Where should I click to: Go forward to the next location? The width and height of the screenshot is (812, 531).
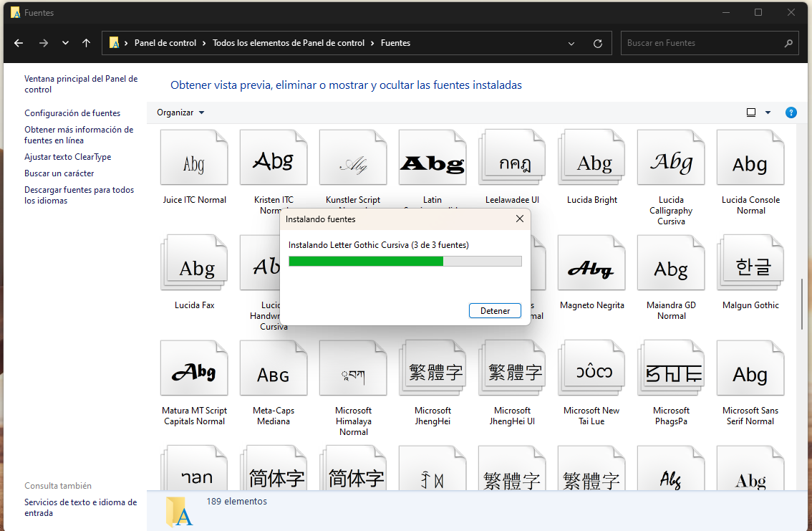44,43
